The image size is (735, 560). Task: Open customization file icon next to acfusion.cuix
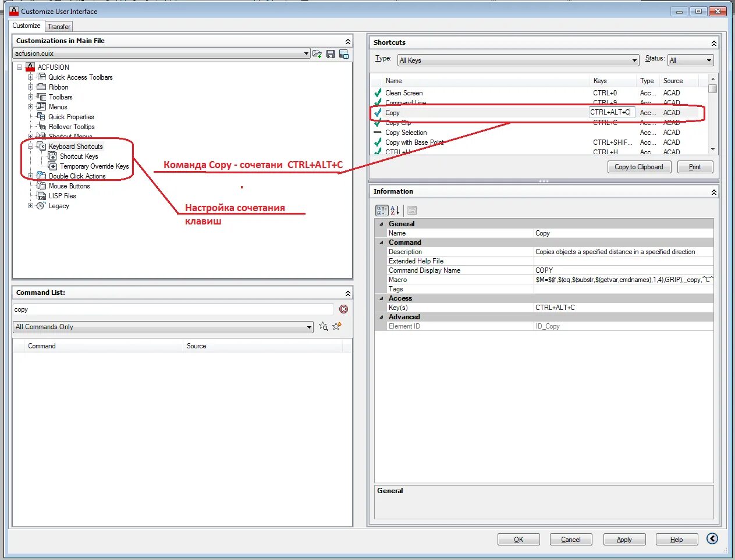317,53
